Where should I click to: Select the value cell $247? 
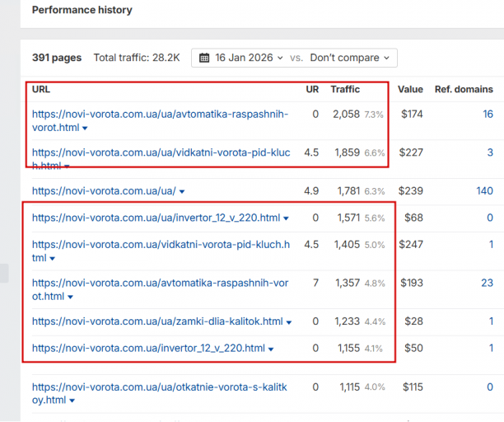click(x=411, y=245)
